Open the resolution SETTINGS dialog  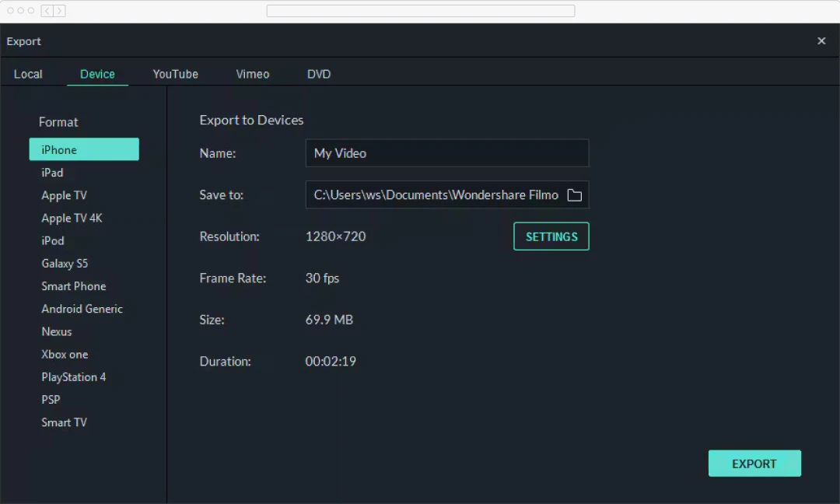click(551, 236)
